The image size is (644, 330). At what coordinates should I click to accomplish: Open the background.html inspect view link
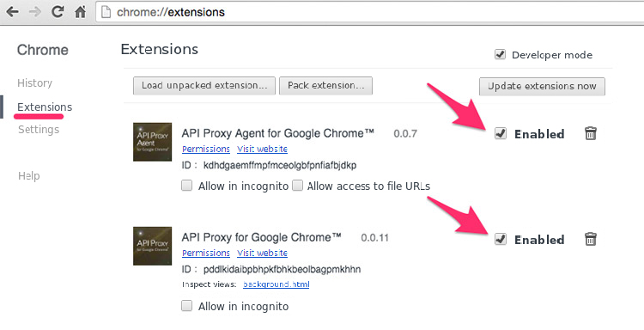point(276,284)
